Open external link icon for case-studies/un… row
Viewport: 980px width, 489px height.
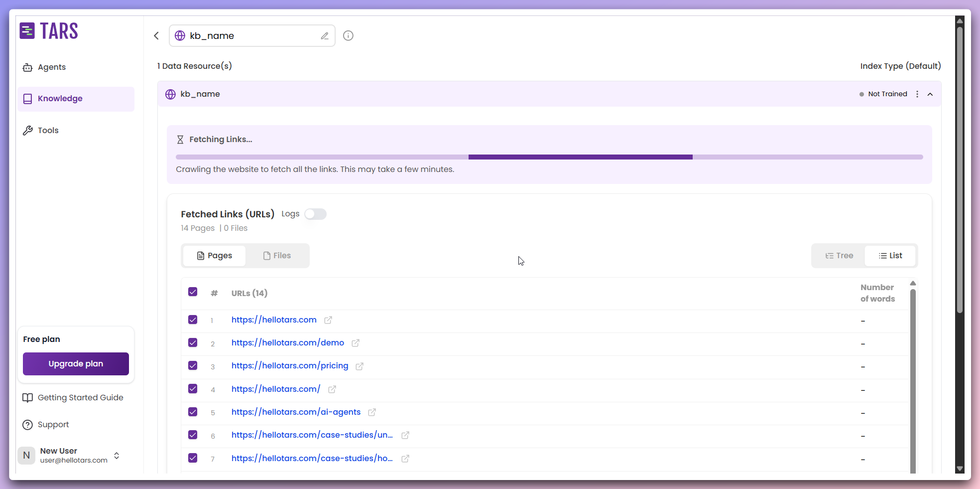point(405,435)
